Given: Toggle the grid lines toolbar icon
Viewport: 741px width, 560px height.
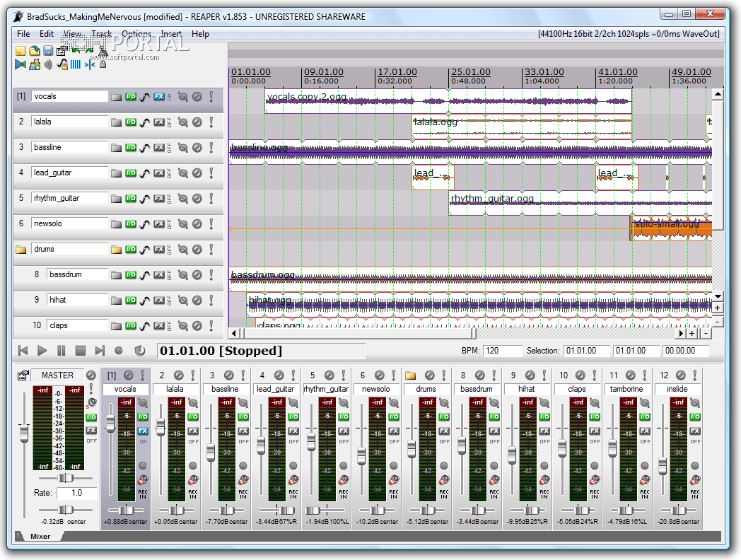Looking at the screenshot, I should (75, 65).
